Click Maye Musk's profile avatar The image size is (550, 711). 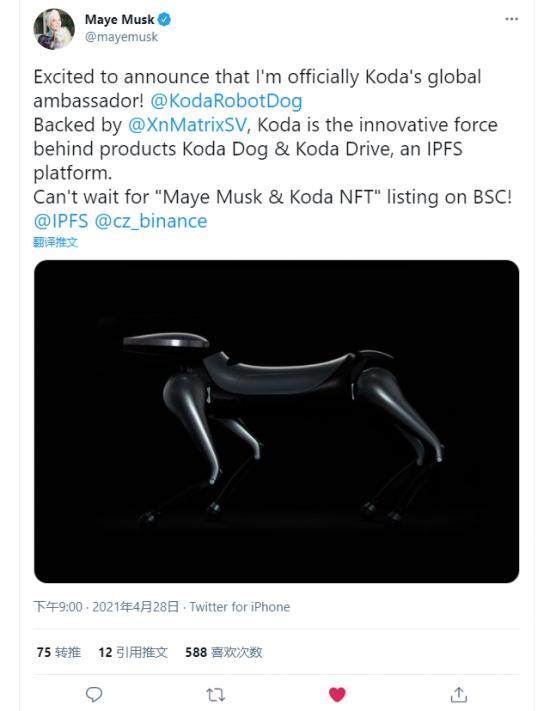click(54, 29)
